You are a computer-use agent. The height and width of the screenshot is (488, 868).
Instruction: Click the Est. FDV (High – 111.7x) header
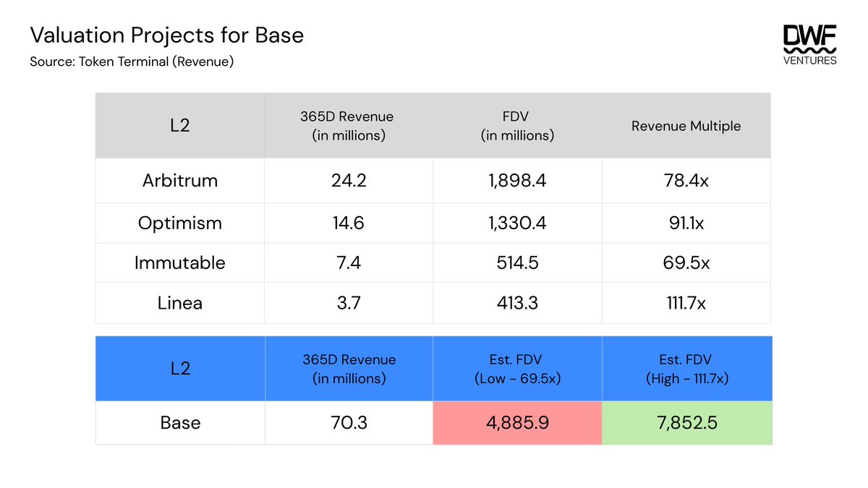pos(686,367)
